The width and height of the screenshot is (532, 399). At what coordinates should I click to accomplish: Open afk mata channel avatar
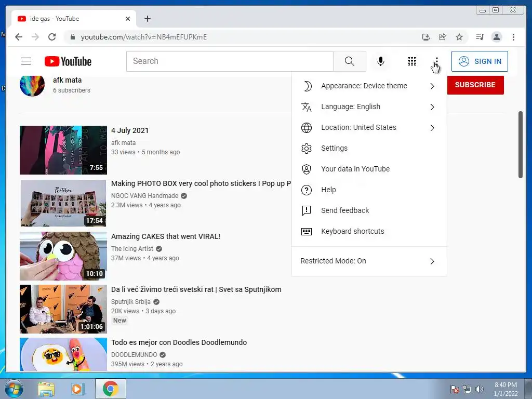pos(32,84)
